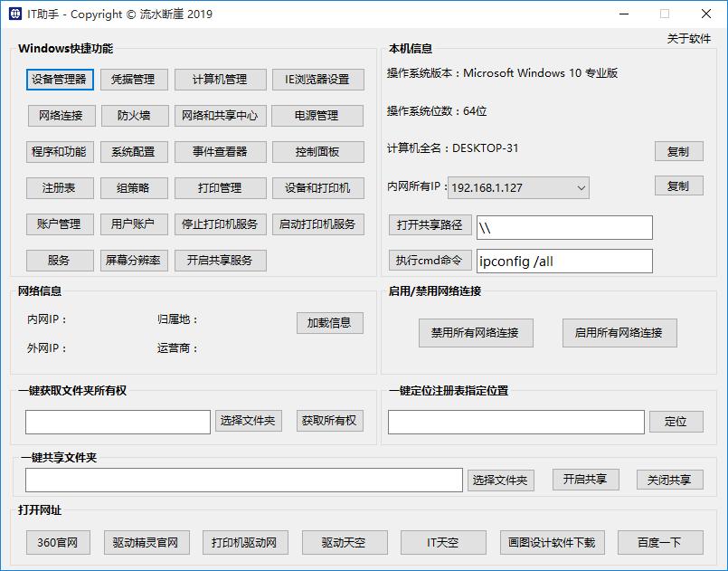Click 开启共享服务 button
The image size is (728, 571).
pos(220,261)
